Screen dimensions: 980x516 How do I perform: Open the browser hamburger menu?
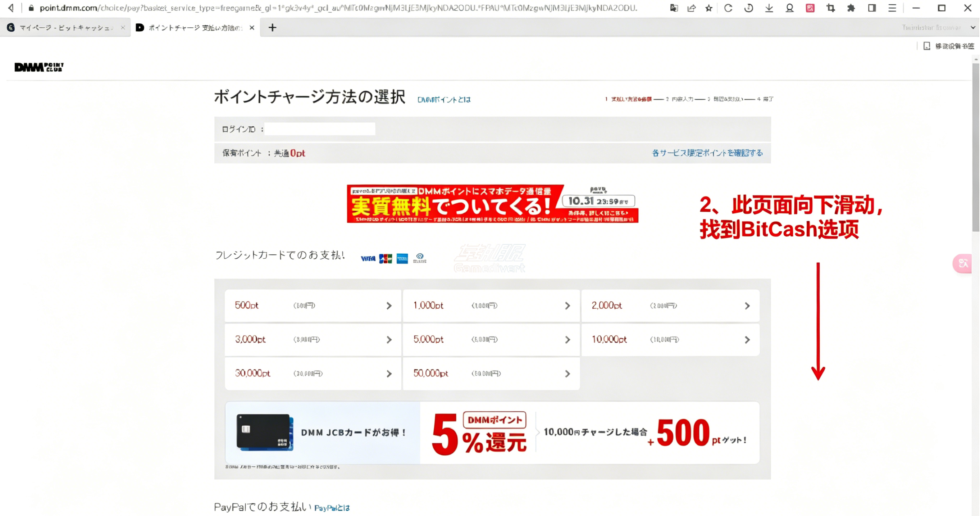pyautogui.click(x=892, y=8)
